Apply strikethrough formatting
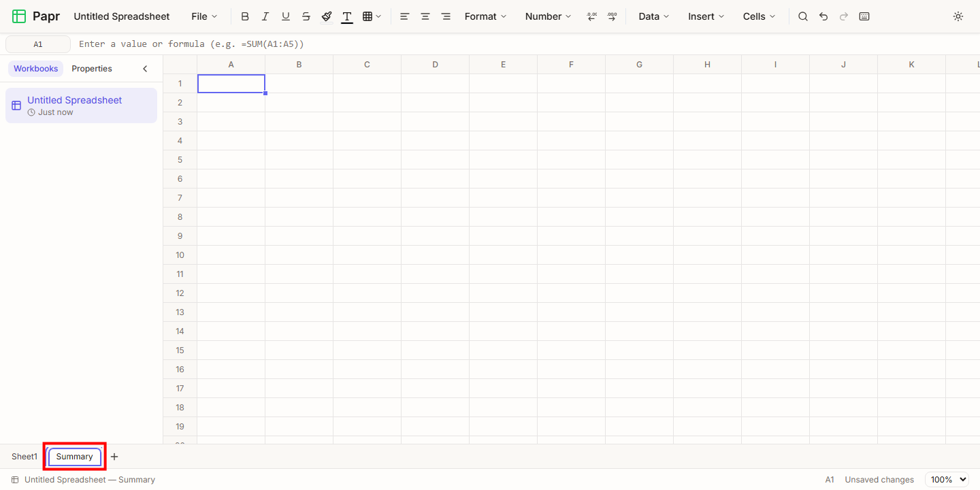 tap(306, 16)
